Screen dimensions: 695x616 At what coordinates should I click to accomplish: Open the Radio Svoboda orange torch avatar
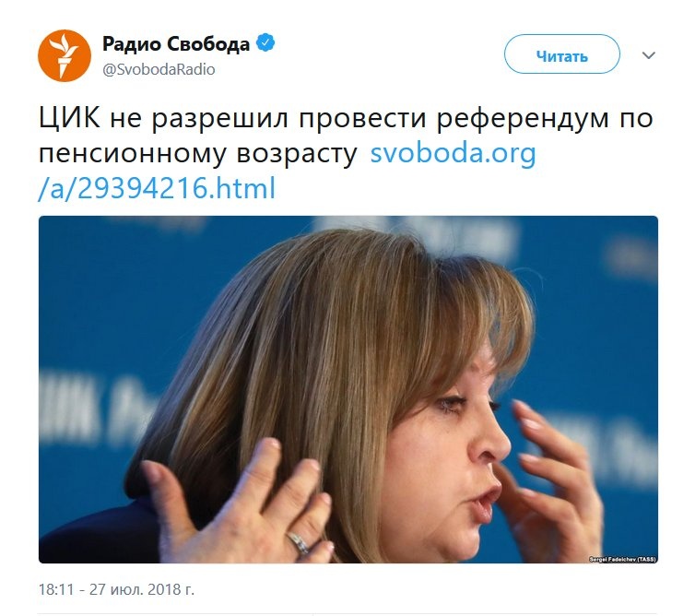point(65,55)
